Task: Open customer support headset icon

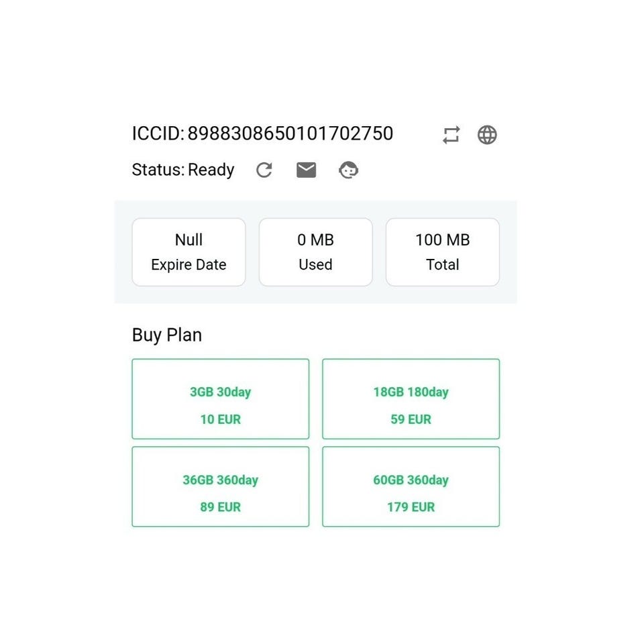Action: click(348, 170)
